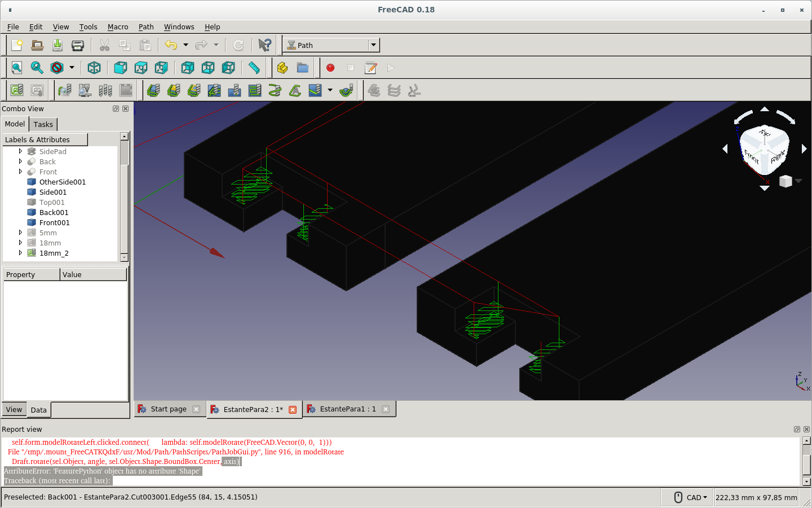Open the CAD navigation style button
Screen dimensions: 812x508
(691, 497)
